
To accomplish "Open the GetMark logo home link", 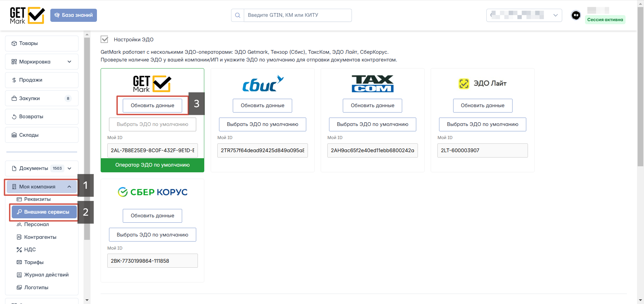I will click(x=27, y=15).
